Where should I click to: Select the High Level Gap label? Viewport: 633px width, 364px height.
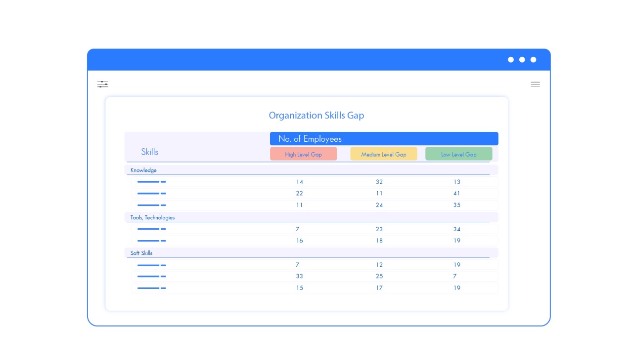(x=304, y=154)
